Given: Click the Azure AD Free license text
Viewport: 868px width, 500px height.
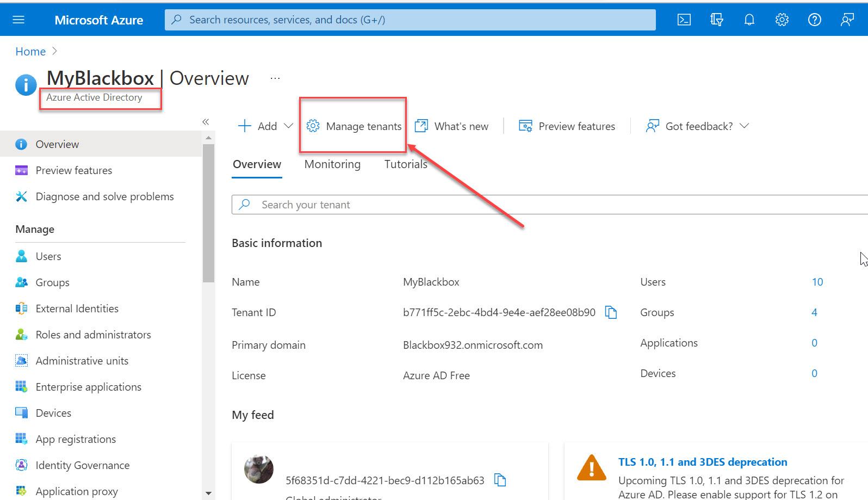Looking at the screenshot, I should [x=436, y=375].
